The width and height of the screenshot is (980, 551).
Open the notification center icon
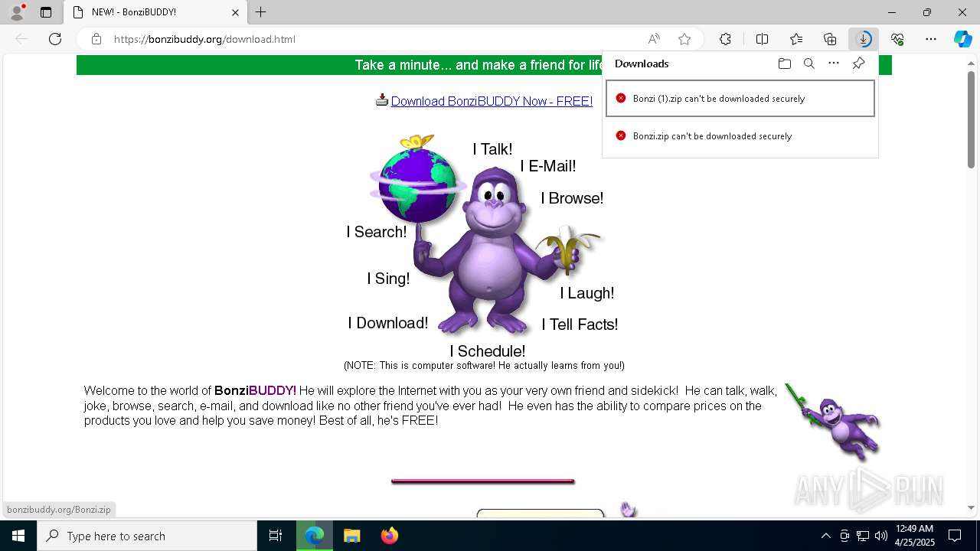point(955,536)
